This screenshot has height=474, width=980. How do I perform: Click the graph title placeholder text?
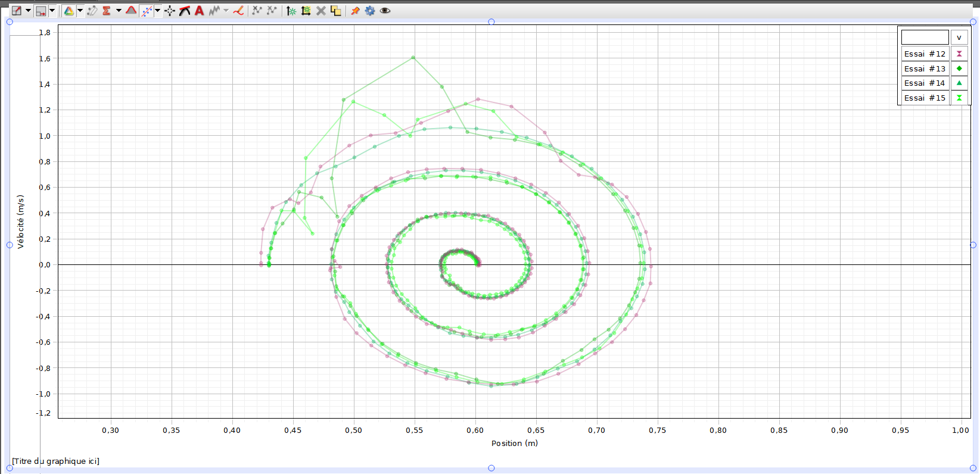pyautogui.click(x=55, y=461)
